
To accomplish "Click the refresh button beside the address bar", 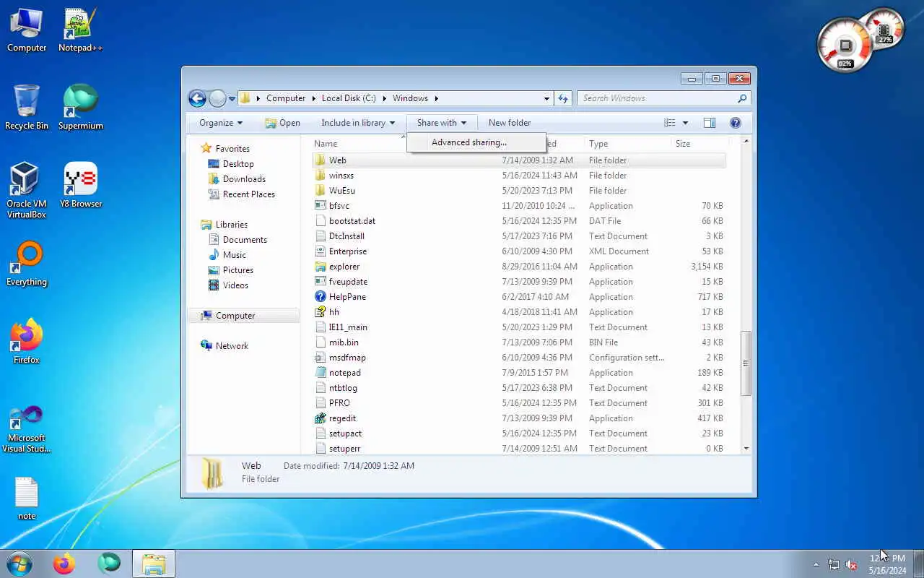I will pyautogui.click(x=563, y=98).
